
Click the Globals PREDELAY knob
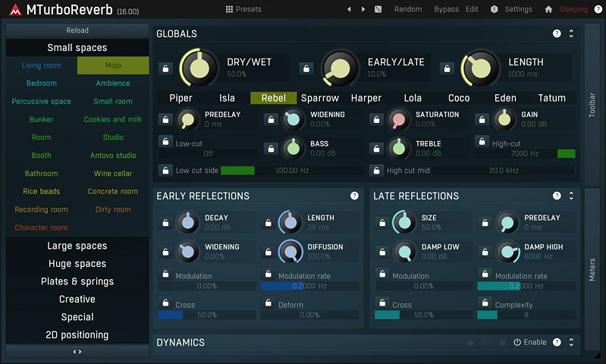(187, 119)
